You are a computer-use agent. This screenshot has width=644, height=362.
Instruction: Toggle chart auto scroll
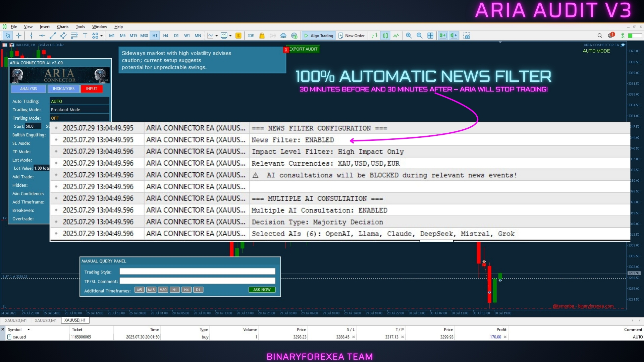pos(443,36)
